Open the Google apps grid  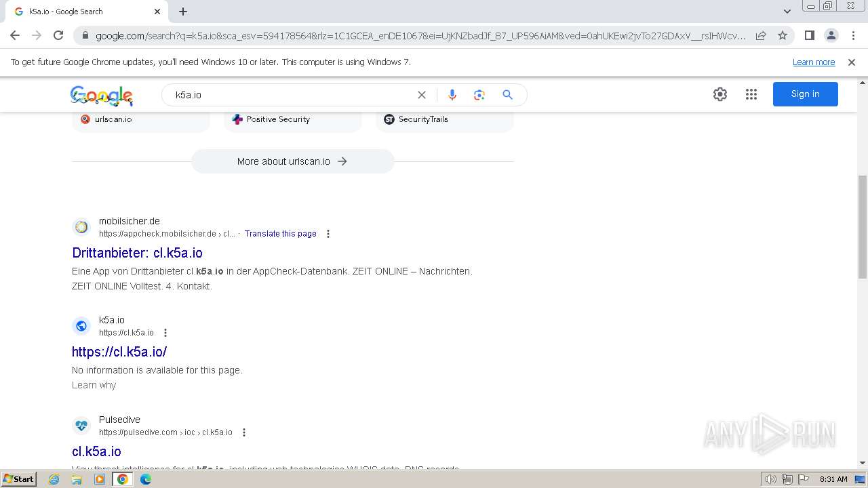(751, 94)
